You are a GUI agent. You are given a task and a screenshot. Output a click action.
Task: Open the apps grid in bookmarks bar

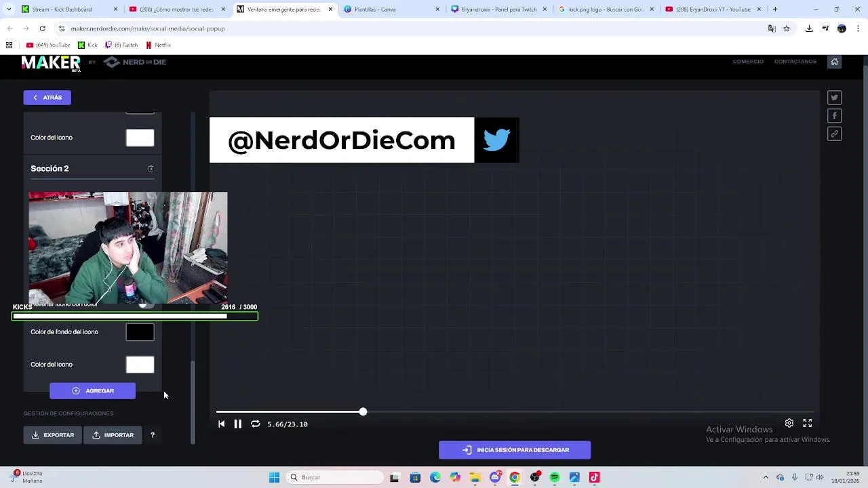tap(9, 45)
